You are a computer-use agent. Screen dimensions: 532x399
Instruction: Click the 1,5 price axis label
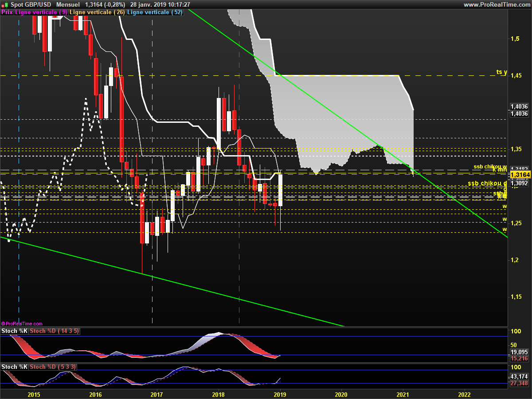(x=514, y=39)
